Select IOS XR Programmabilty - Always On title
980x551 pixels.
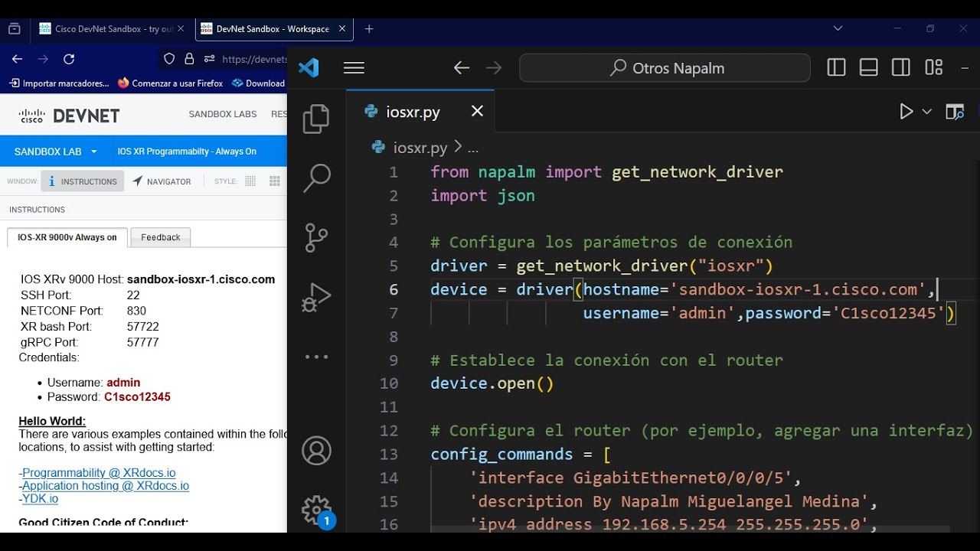[187, 152]
